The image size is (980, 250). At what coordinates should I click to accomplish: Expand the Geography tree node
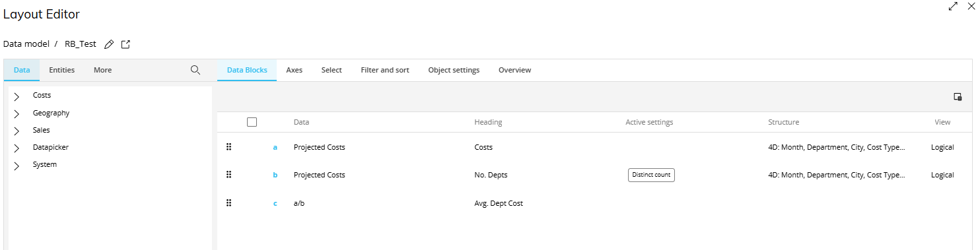pos(17,113)
